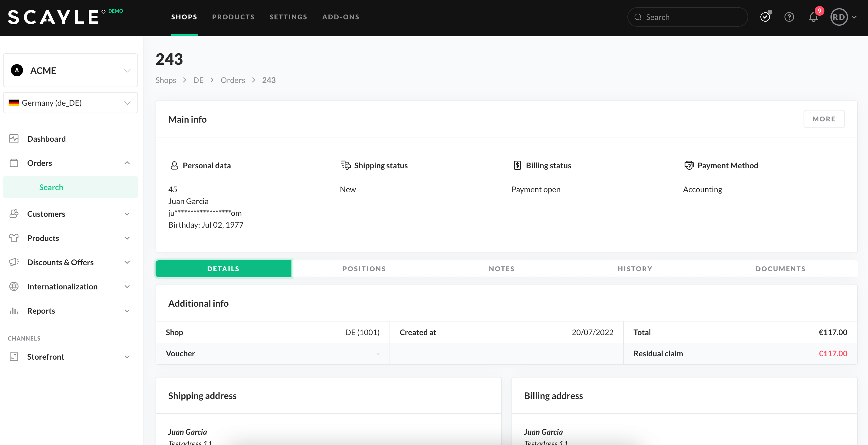Switch to the Documents tab
Viewport: 868px width, 445px height.
click(780, 269)
